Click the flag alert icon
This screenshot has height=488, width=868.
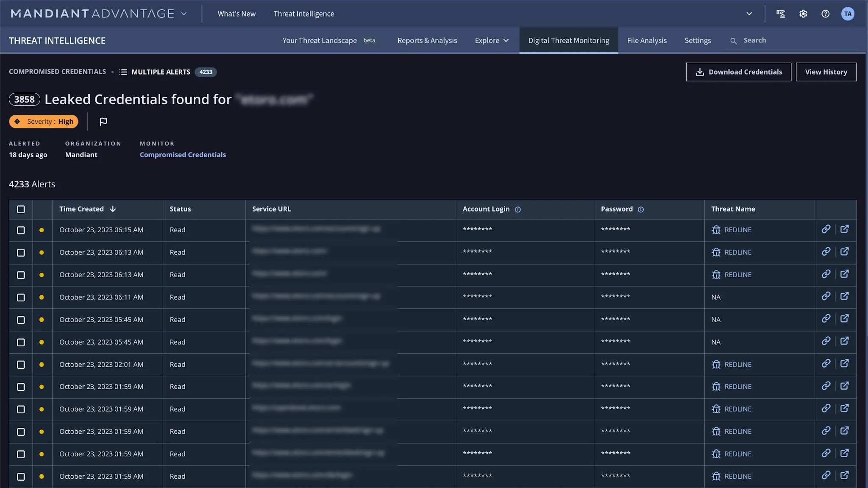click(x=103, y=122)
